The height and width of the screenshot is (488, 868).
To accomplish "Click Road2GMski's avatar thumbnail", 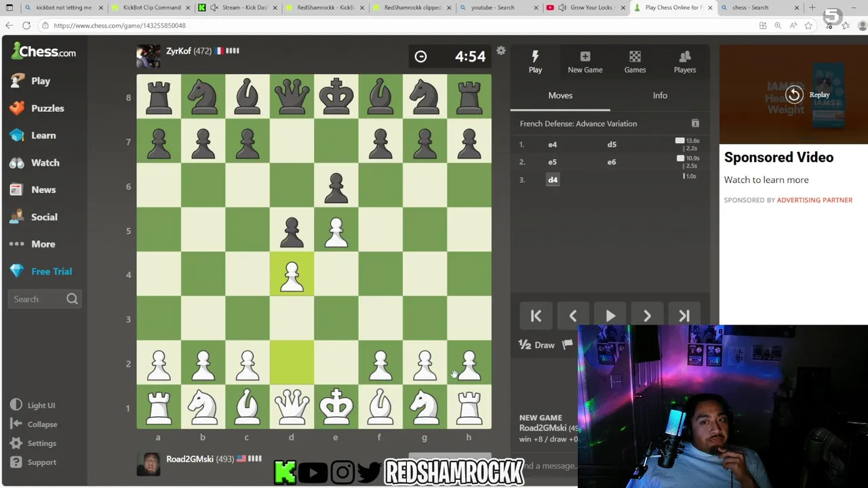I will [149, 464].
